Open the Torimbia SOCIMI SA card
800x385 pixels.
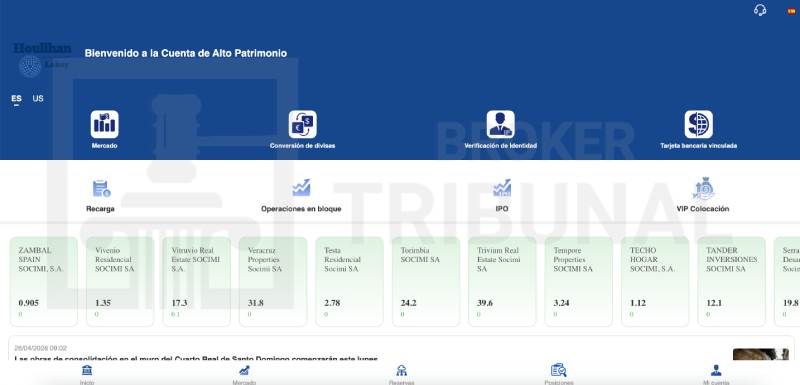click(x=426, y=281)
